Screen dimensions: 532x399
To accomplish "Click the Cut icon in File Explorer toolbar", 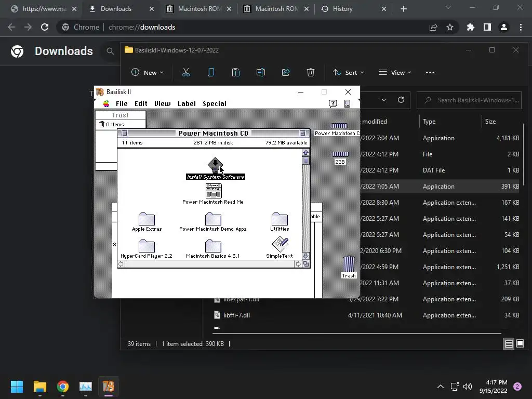I will tap(186, 72).
